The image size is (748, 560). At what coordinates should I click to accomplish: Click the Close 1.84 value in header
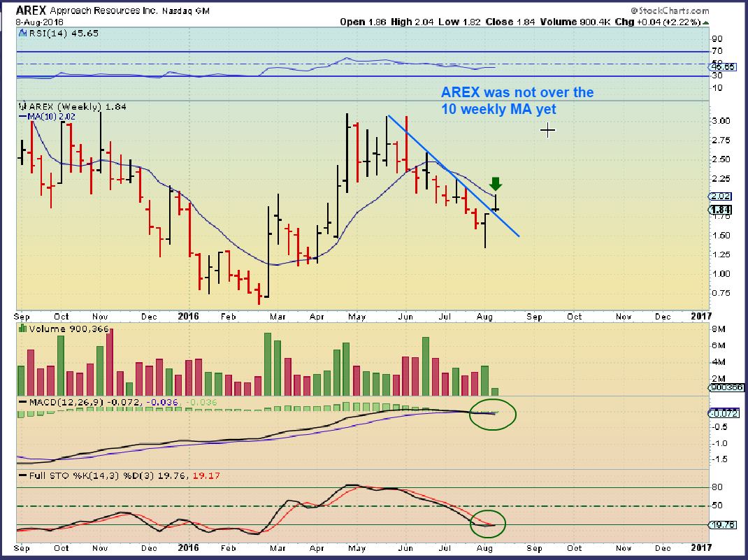click(510, 22)
